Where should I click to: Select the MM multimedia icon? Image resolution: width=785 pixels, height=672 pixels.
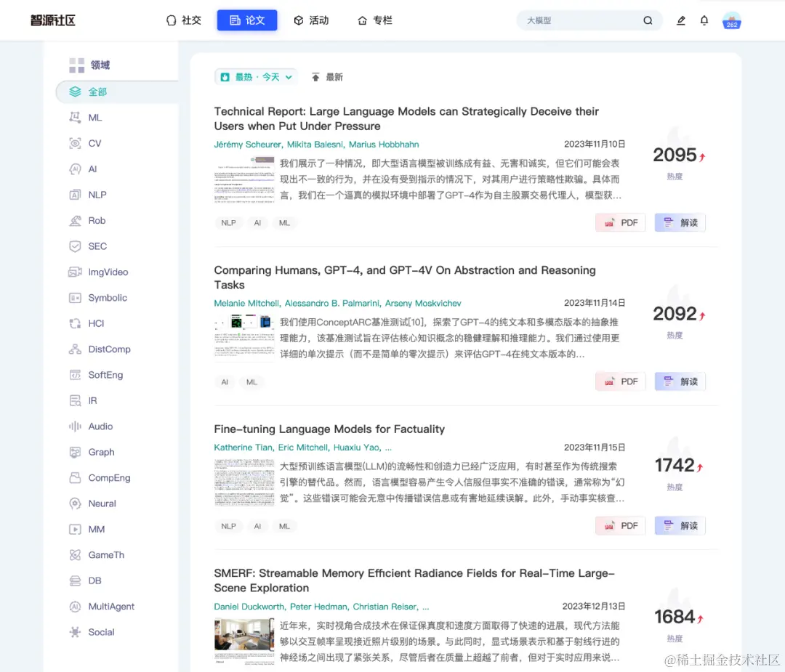click(75, 530)
